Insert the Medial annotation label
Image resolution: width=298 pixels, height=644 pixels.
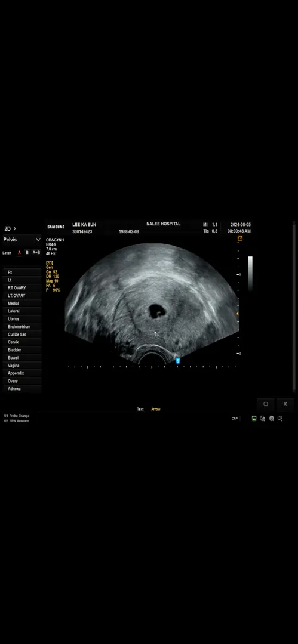coord(22,304)
